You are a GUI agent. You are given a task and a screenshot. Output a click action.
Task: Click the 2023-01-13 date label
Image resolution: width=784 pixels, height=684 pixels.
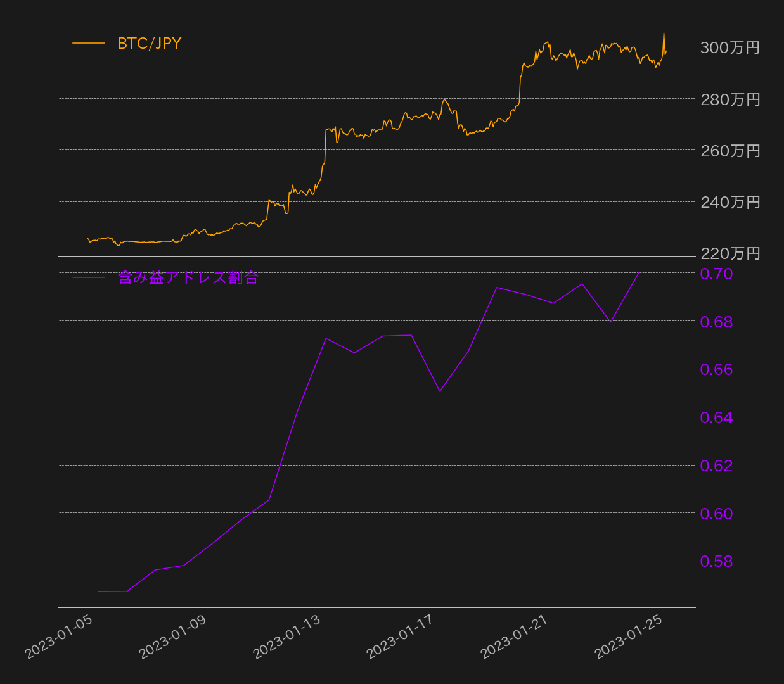point(287,637)
